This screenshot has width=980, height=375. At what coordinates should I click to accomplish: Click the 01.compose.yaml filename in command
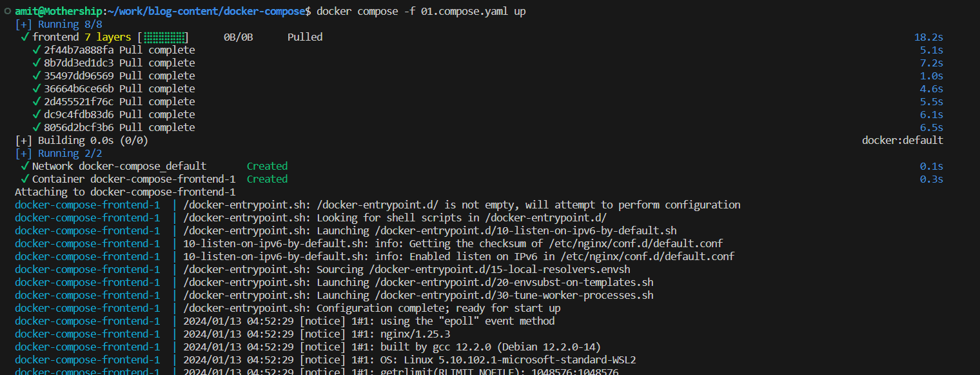464,11
